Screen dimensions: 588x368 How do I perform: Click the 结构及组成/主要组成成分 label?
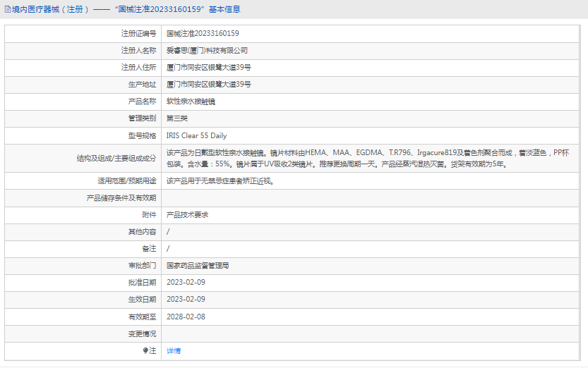[116, 159]
